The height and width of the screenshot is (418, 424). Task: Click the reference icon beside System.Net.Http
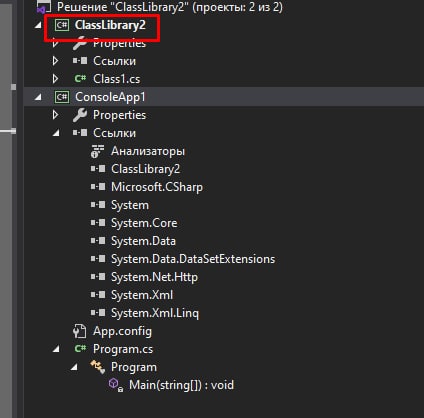coord(98,277)
